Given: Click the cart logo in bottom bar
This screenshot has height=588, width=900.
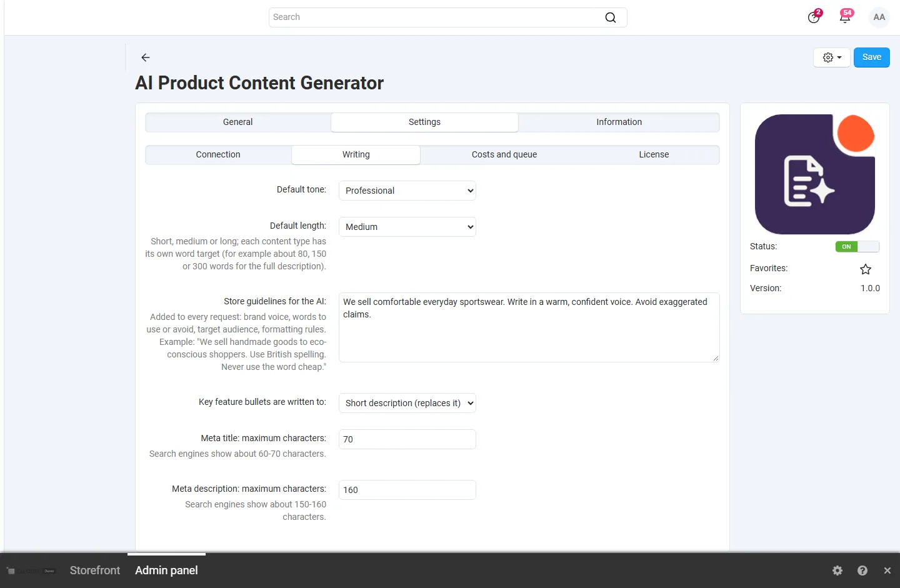Looking at the screenshot, I should click(31, 571).
